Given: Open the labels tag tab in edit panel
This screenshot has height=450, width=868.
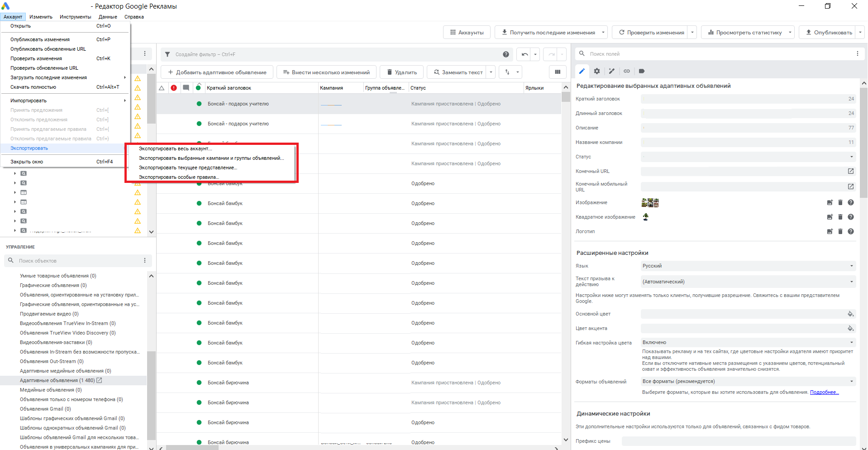Looking at the screenshot, I should 641,71.
